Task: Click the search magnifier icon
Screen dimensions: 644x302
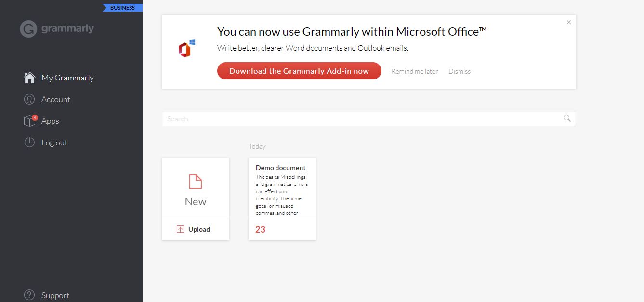Action: (567, 118)
